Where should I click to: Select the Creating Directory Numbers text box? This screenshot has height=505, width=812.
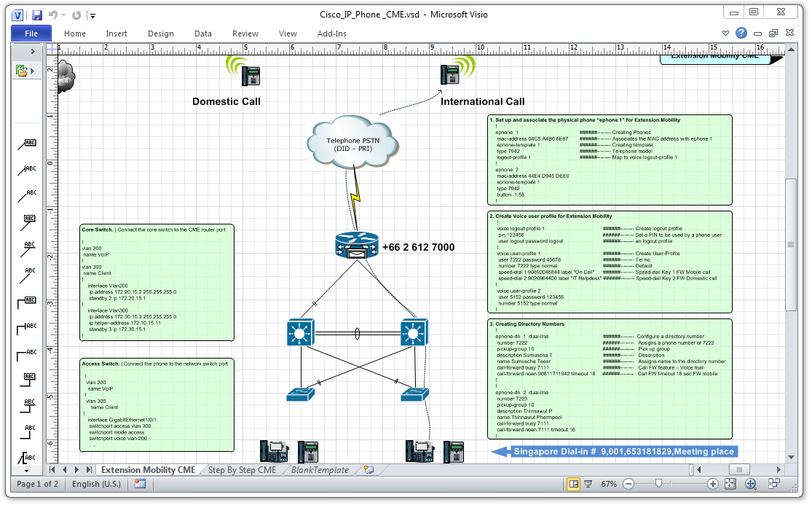pyautogui.click(x=610, y=379)
